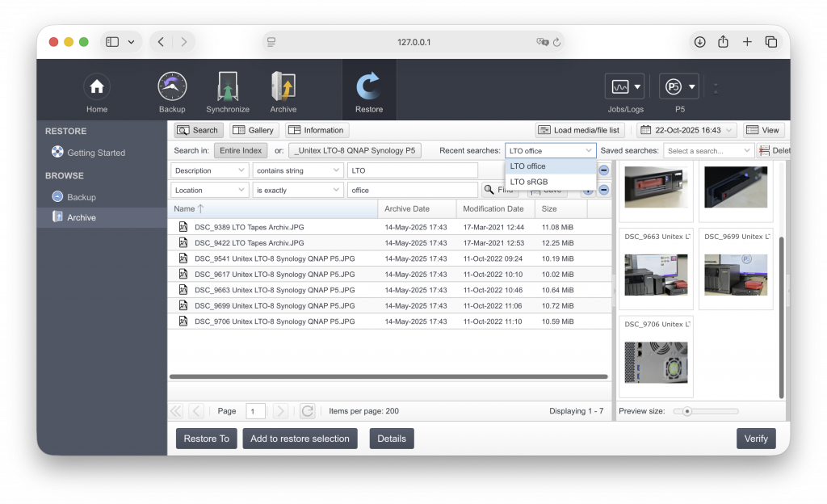The height and width of the screenshot is (504, 827).
Task: Click the Synchronize icon in top bar
Action: tap(228, 88)
